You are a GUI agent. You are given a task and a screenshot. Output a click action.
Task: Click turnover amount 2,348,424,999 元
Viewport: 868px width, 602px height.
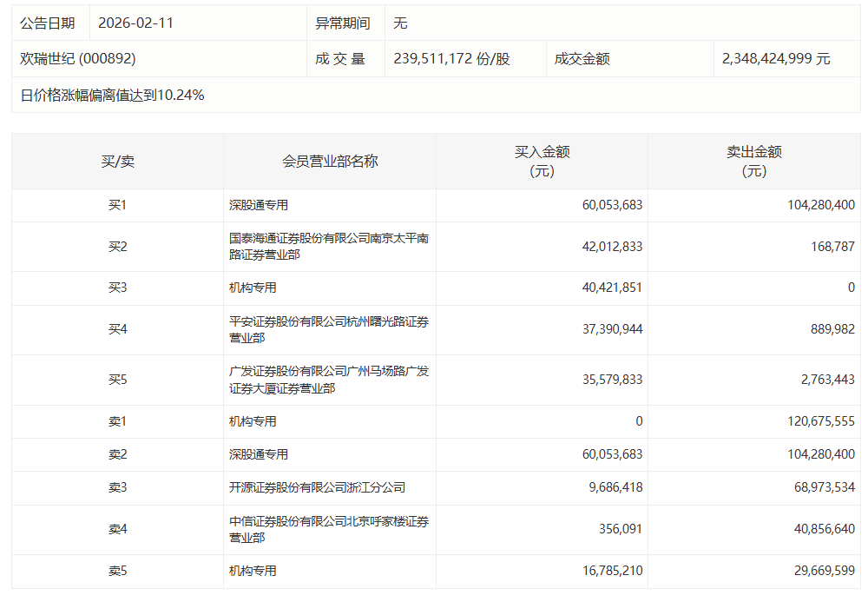pos(776,59)
